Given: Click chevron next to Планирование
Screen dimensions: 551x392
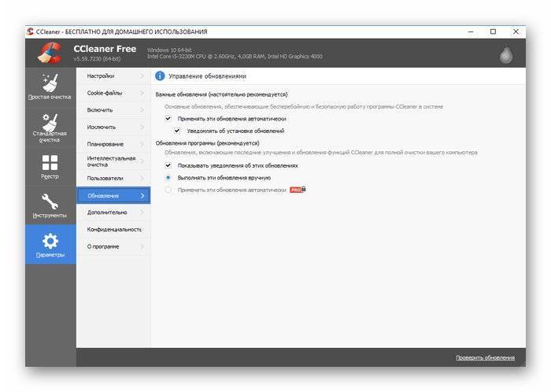Looking at the screenshot, I should [x=142, y=144].
